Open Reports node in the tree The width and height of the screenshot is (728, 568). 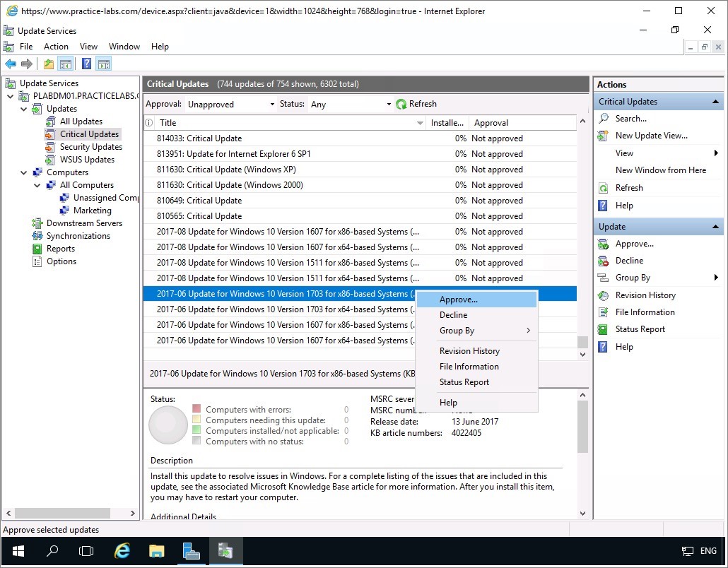point(60,249)
